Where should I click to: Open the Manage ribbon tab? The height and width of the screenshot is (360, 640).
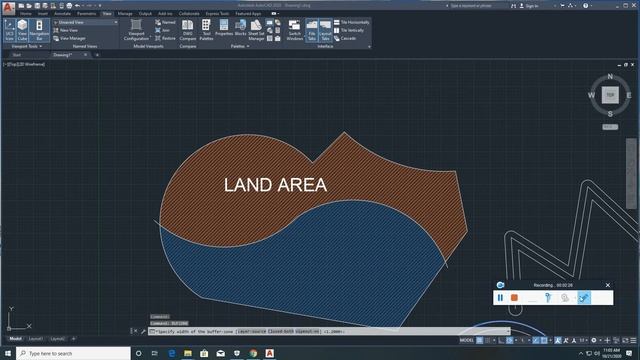(125, 13)
